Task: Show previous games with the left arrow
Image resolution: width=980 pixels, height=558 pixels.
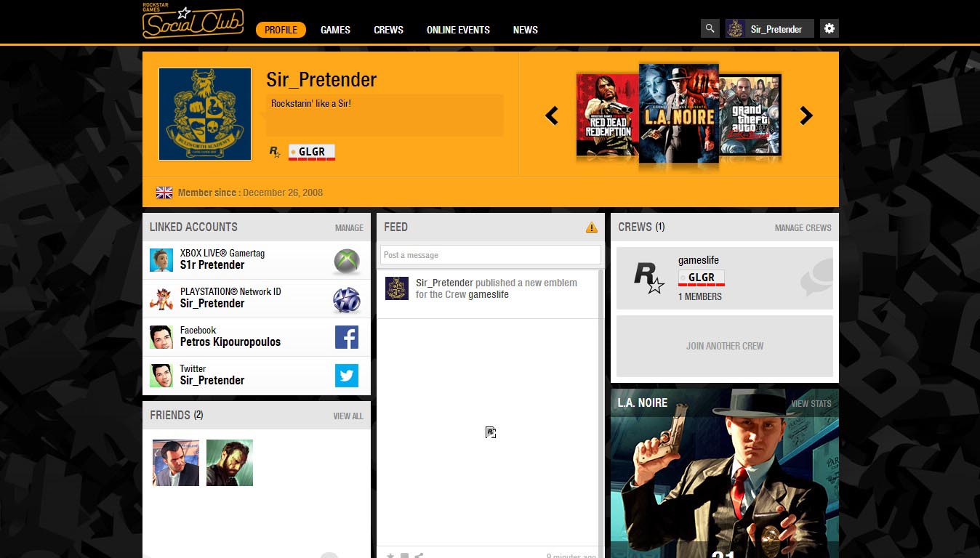Action: point(552,116)
